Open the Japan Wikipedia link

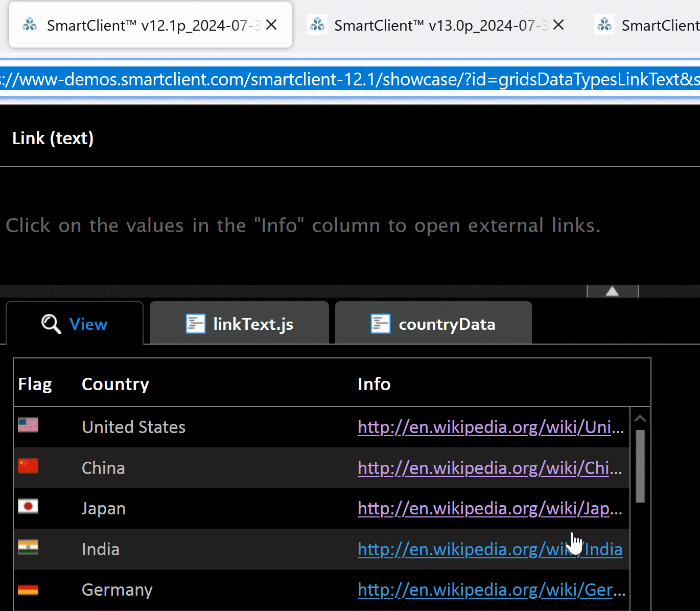489,508
